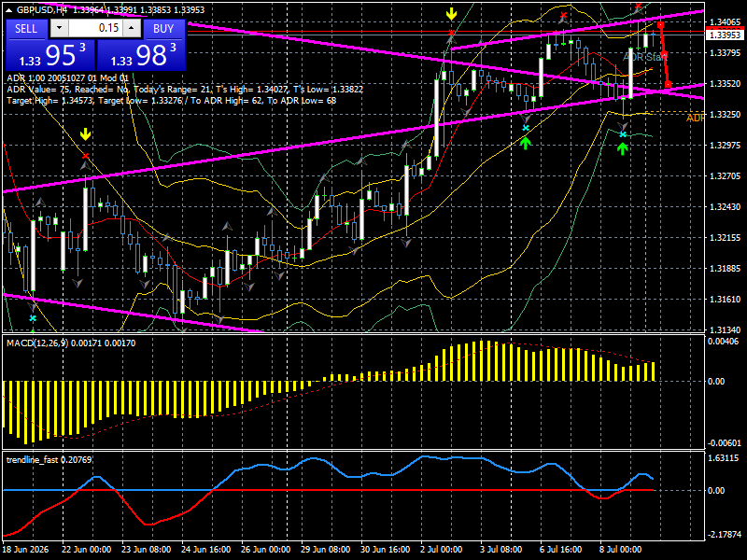The height and width of the screenshot is (560, 747).
Task: Click the sell price 1.33 95 tile
Action: [x=50, y=55]
